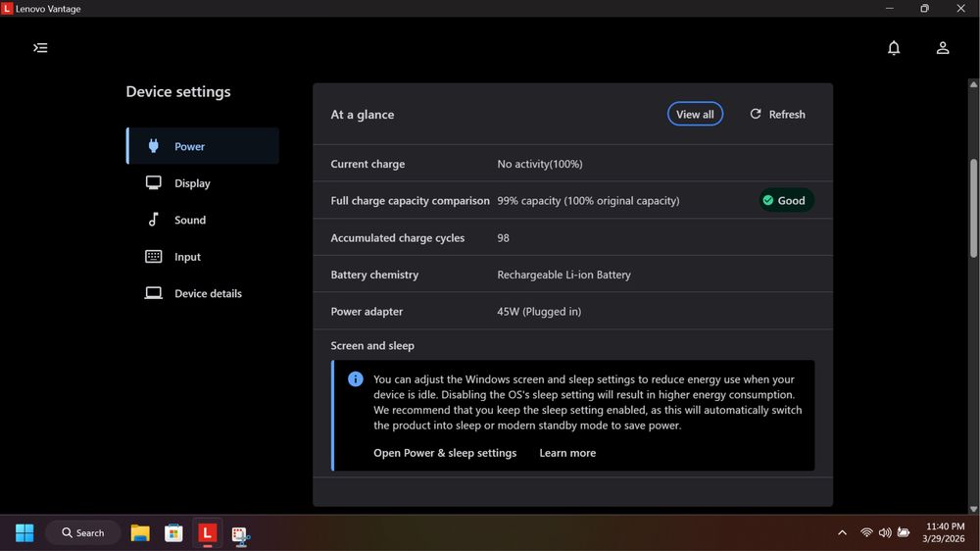
Task: Open the Wi-Fi network tray icon
Action: [x=866, y=533]
